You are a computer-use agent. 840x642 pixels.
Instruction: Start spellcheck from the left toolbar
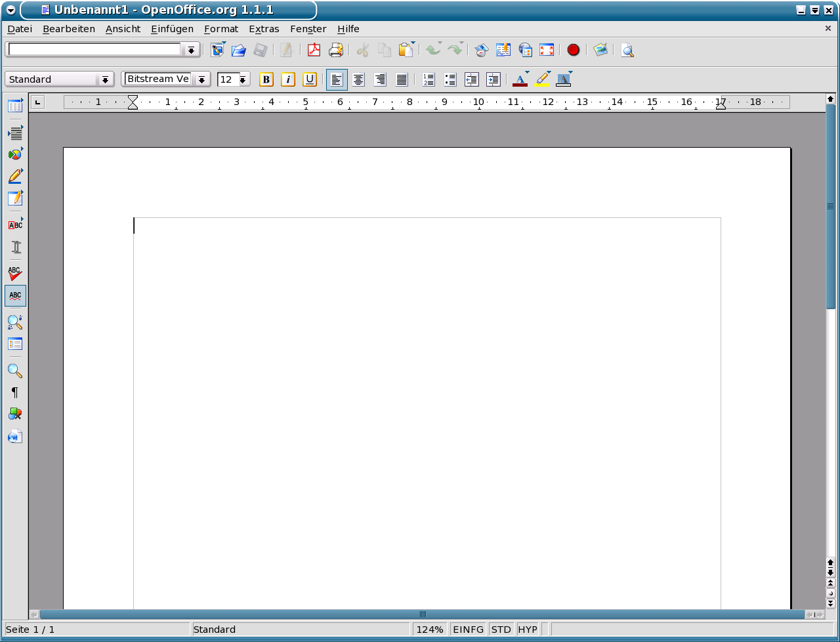(15, 273)
